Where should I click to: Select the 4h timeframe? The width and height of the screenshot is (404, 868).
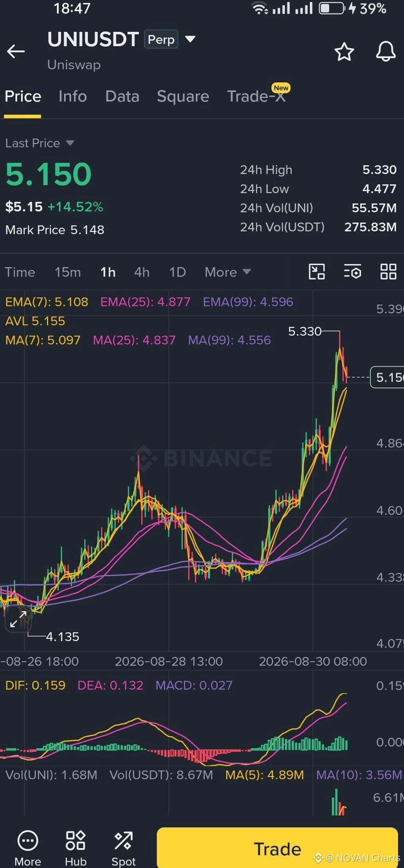[x=142, y=272]
